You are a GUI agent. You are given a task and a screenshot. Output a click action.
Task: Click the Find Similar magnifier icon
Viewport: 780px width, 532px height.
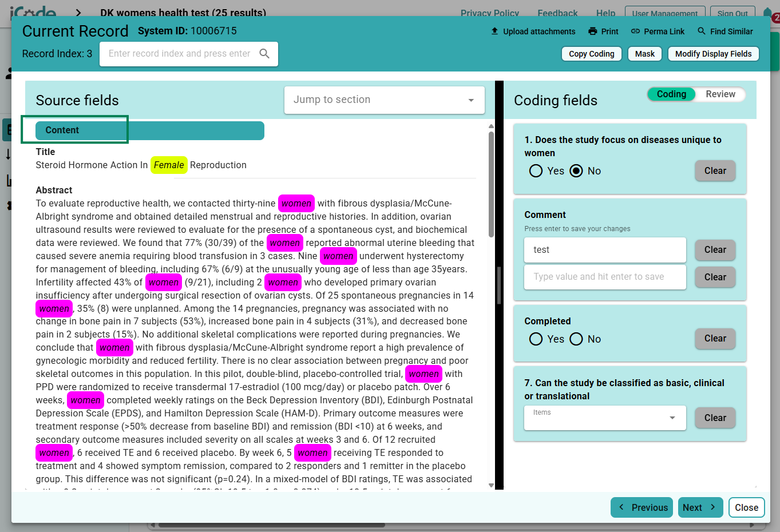point(702,31)
